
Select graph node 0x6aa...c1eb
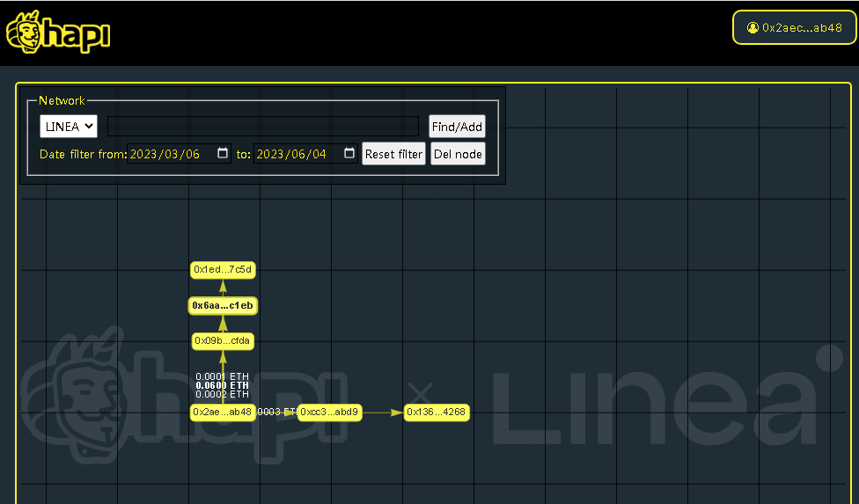pos(223,305)
